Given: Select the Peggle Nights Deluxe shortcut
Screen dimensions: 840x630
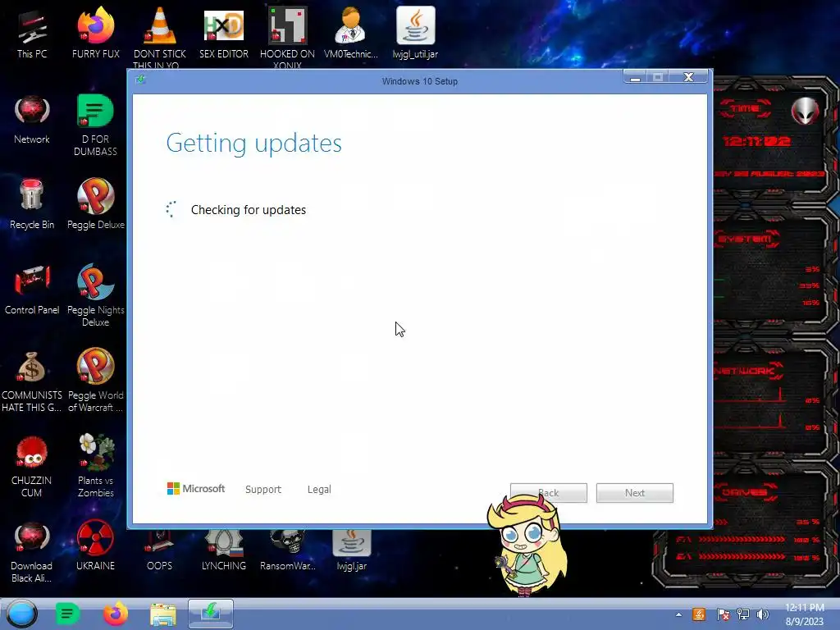Looking at the screenshot, I should (x=95, y=294).
